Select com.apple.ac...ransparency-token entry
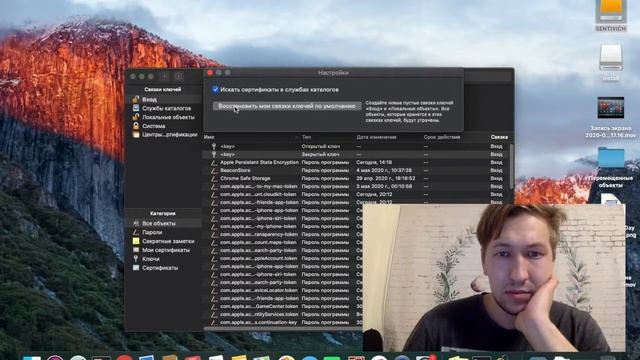The width and height of the screenshot is (640, 360). point(259,234)
